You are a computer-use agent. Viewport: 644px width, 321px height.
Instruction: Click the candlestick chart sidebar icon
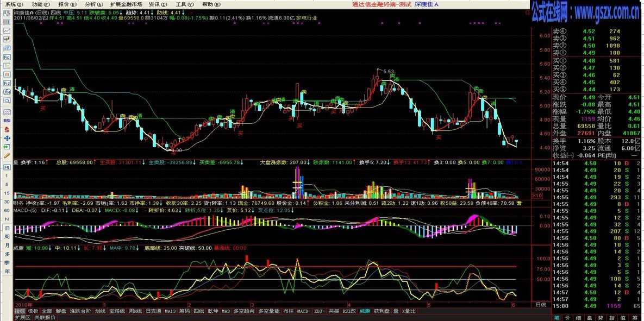7,40
